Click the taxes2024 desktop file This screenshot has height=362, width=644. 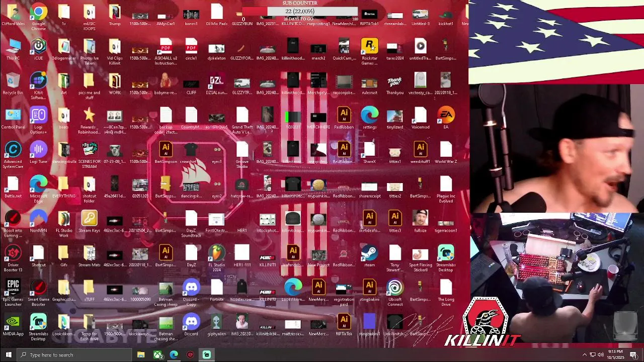click(395, 50)
